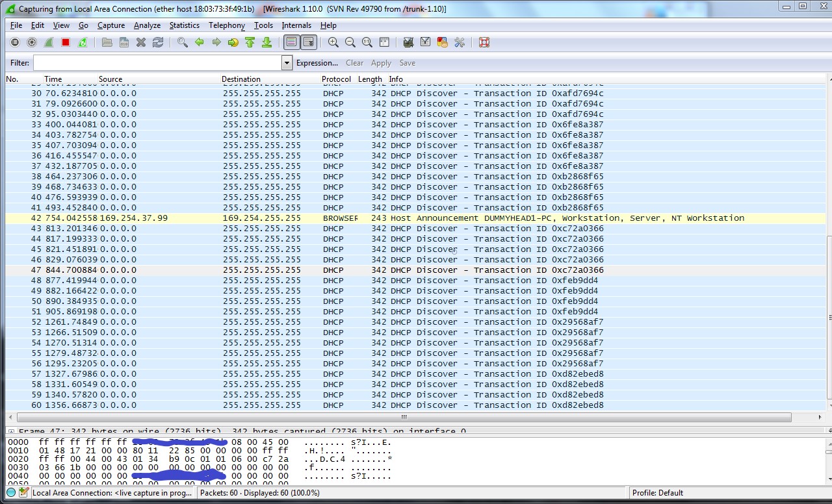Zoom in on the packet list

coord(333,42)
